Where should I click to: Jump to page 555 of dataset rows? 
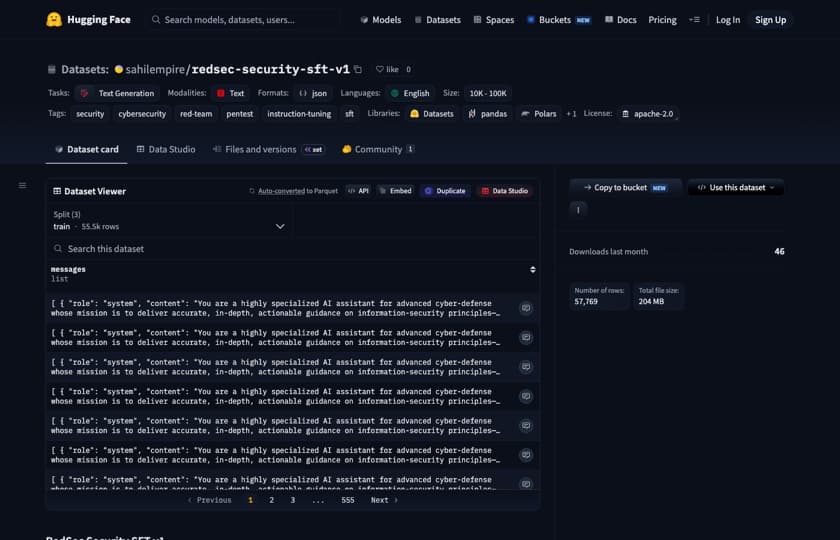point(348,500)
